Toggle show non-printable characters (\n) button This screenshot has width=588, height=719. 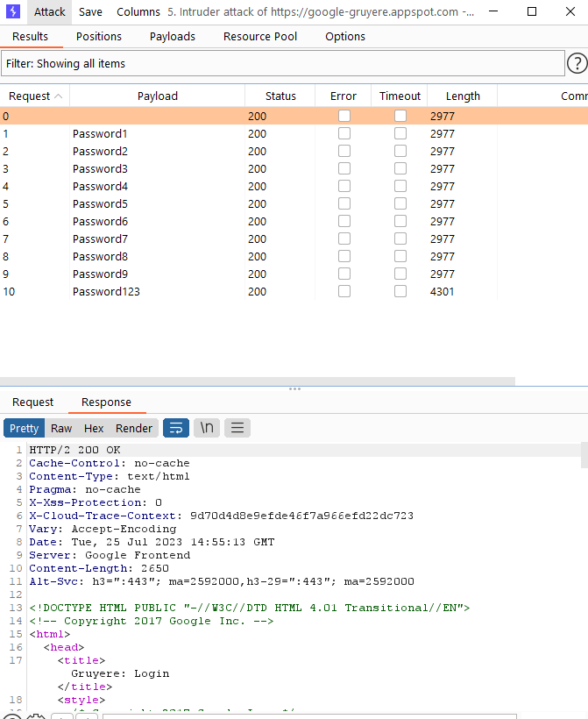point(207,428)
